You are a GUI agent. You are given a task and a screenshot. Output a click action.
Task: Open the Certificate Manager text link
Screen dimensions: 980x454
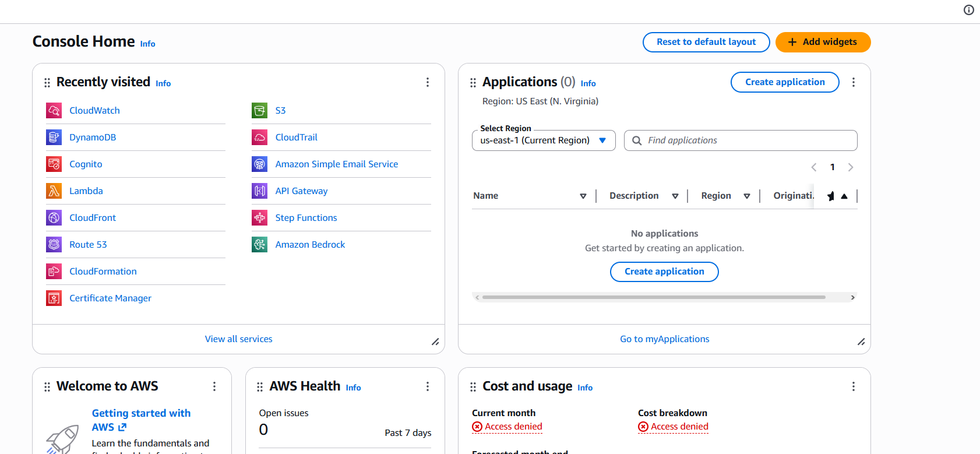pos(110,298)
